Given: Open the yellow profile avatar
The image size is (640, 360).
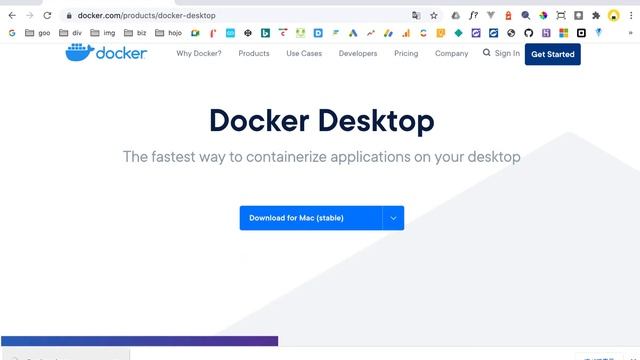Looking at the screenshot, I should [613, 16].
